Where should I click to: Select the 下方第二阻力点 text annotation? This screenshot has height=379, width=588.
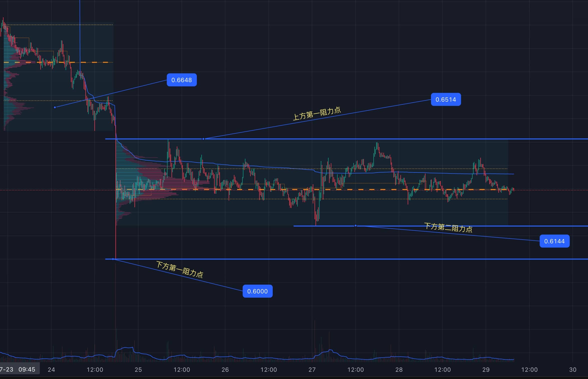pos(448,228)
